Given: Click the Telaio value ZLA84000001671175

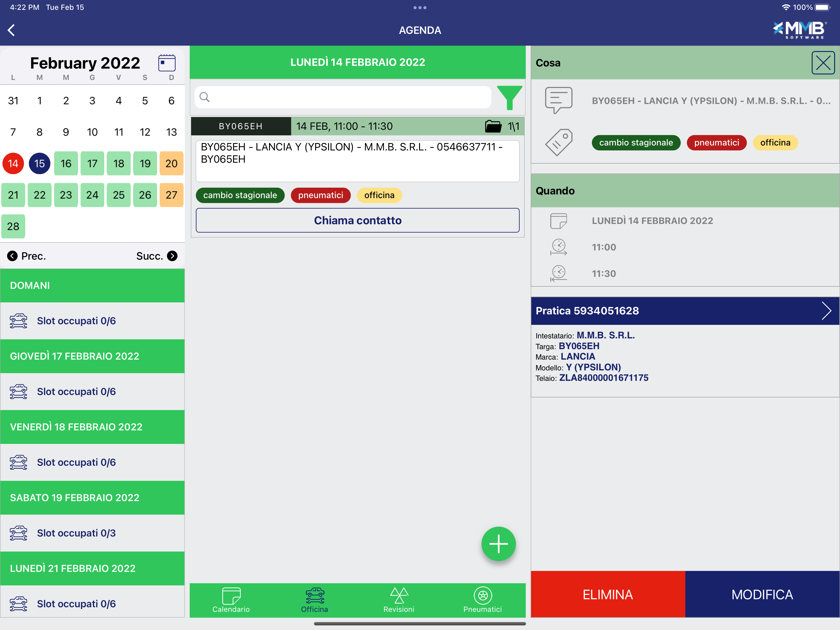Looking at the screenshot, I should 604,378.
